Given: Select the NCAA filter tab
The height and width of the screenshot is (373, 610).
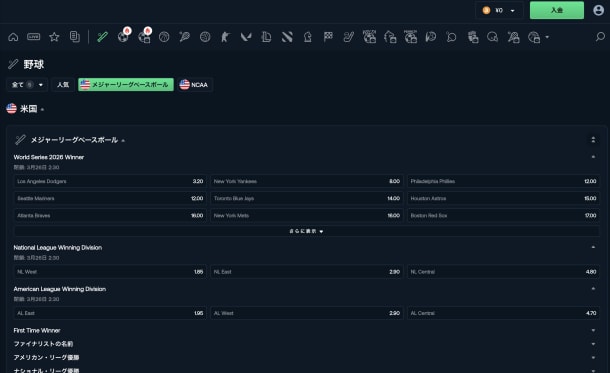Looking at the screenshot, I should (195, 85).
